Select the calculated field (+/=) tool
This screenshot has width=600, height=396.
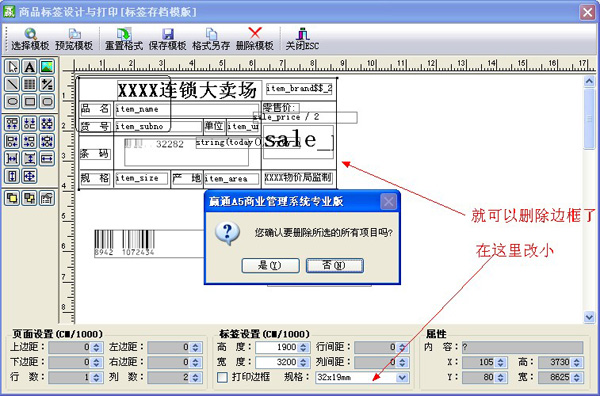(47, 84)
